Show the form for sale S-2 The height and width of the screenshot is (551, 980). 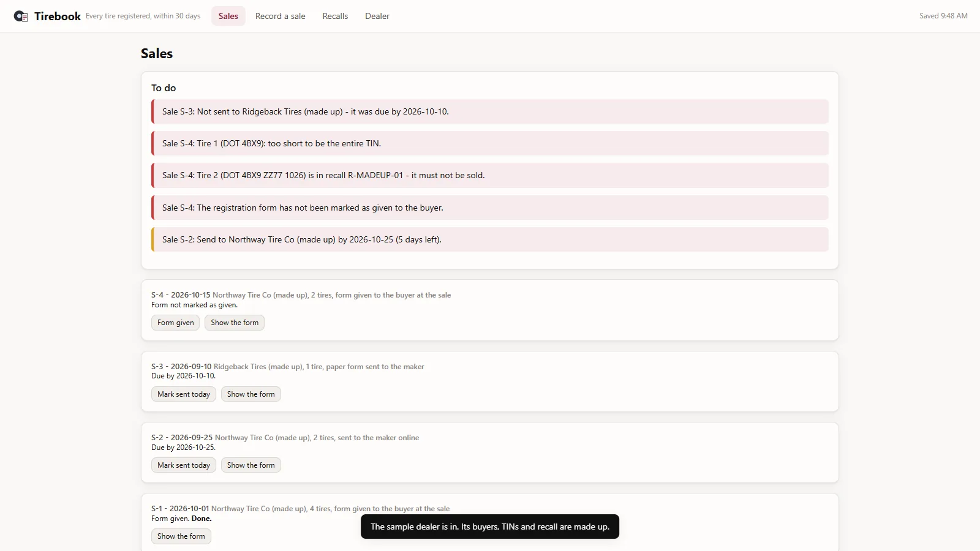point(251,465)
